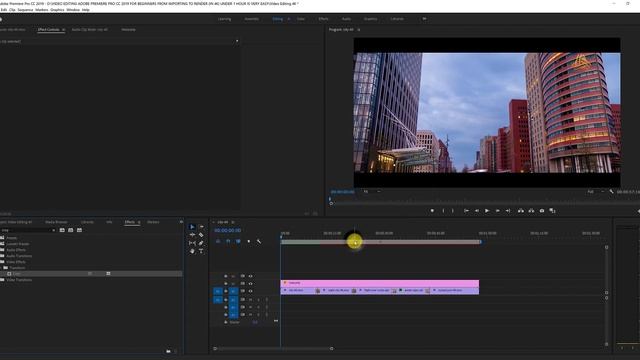Switch to the Color workspace
This screenshot has width=640, height=360.
point(301,19)
